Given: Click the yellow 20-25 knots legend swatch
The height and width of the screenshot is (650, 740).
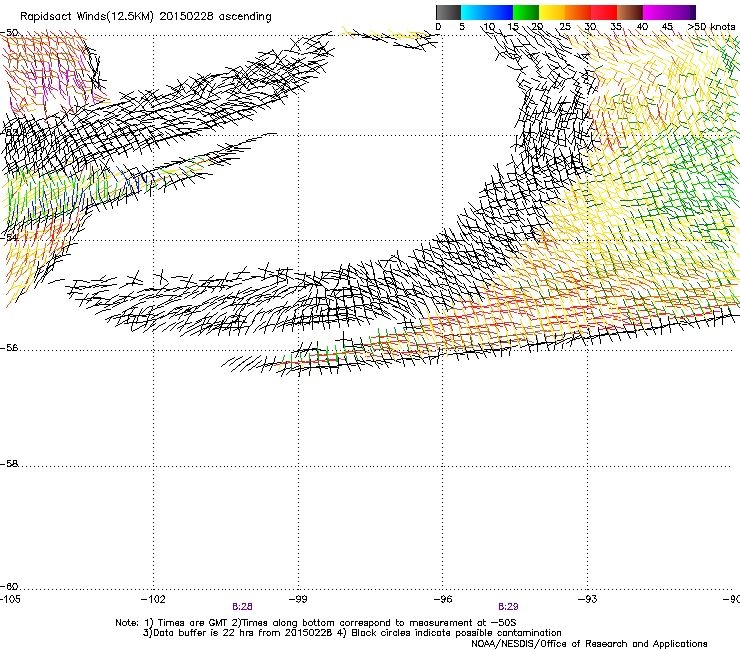Looking at the screenshot, I should (552, 12).
